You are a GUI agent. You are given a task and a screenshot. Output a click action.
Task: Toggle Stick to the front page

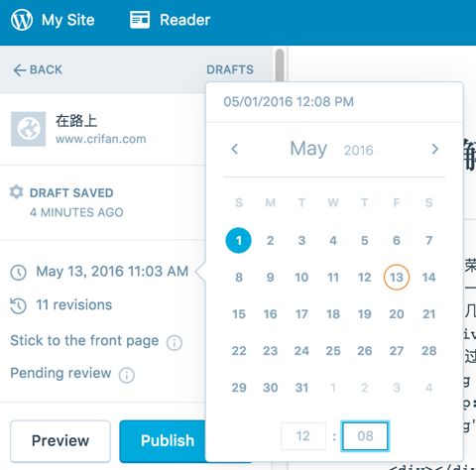(84, 340)
